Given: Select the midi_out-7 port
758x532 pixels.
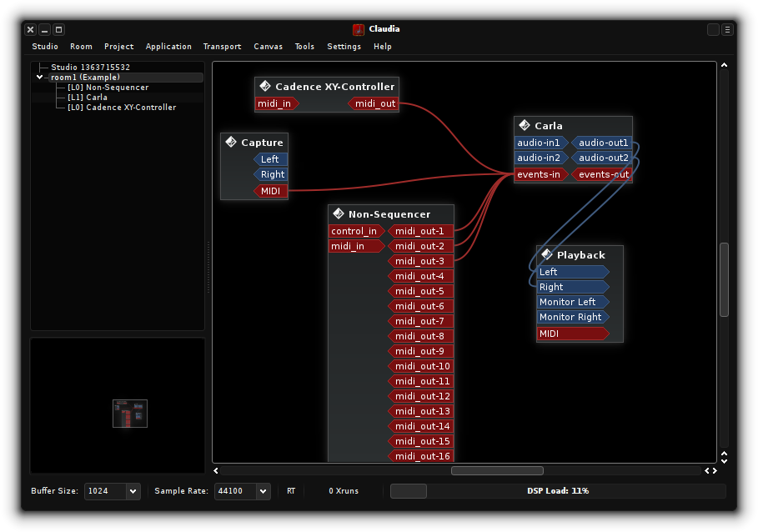Looking at the screenshot, I should coord(420,321).
